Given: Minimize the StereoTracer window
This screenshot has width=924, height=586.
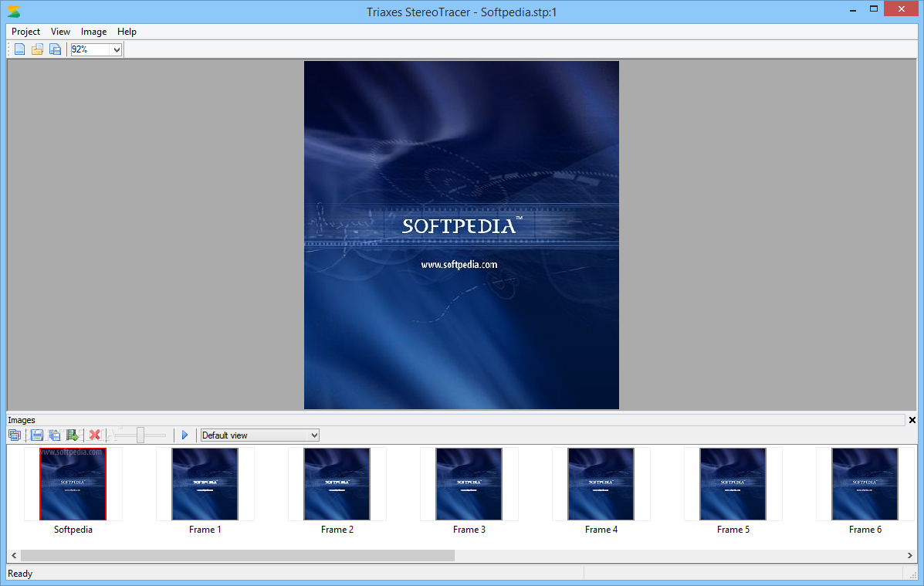Looking at the screenshot, I should tap(853, 9).
